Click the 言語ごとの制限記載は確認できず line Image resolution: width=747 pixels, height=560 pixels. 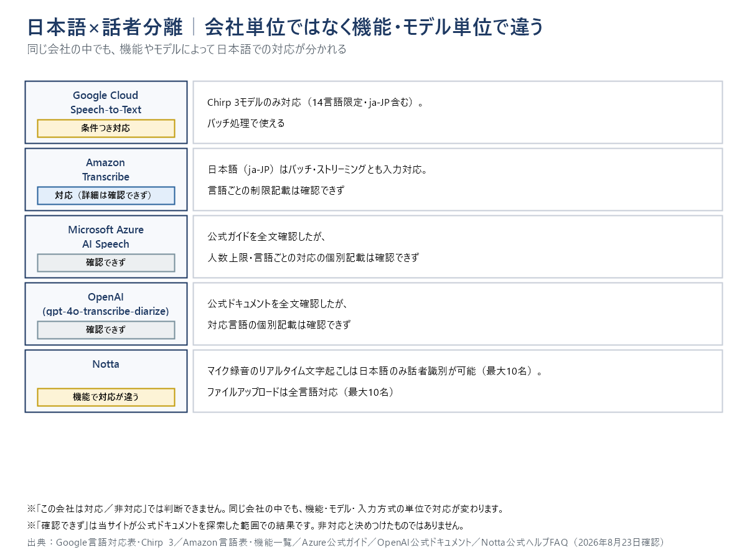(x=276, y=190)
